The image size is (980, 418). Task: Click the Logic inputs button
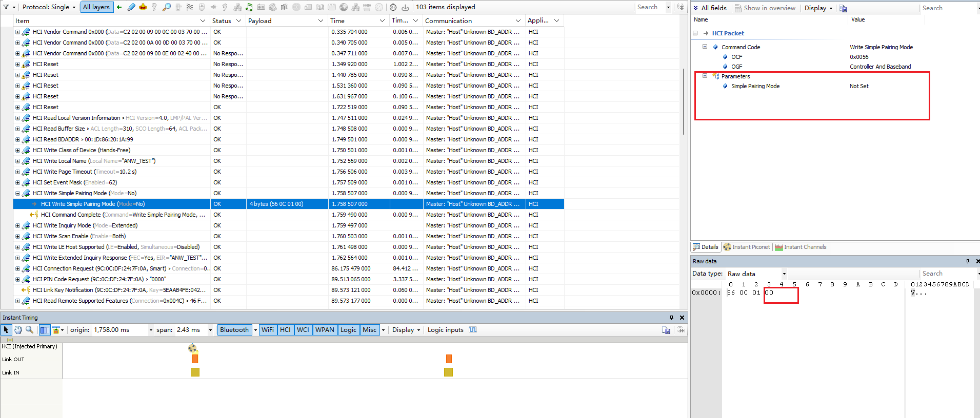pyautogui.click(x=446, y=330)
